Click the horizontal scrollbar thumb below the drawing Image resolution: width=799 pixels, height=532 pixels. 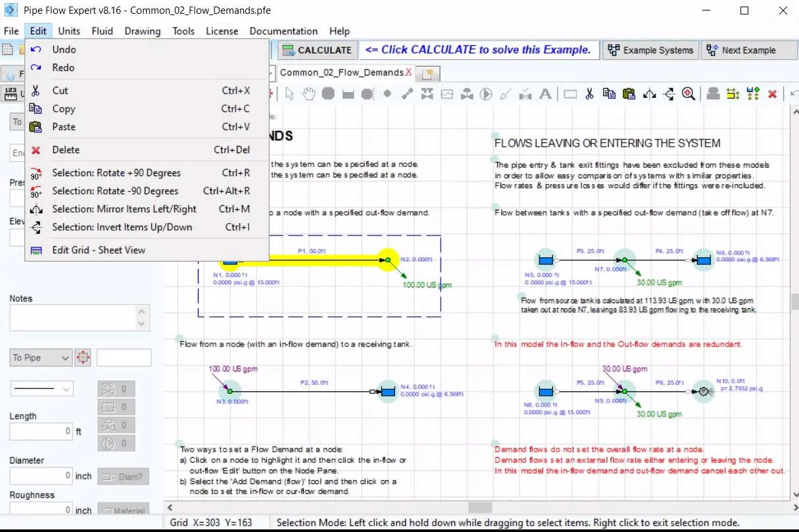point(480,508)
